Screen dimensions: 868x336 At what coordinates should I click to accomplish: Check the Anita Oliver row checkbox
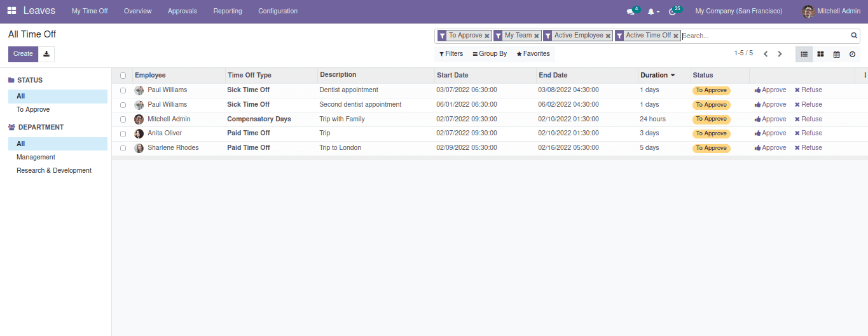coord(123,133)
